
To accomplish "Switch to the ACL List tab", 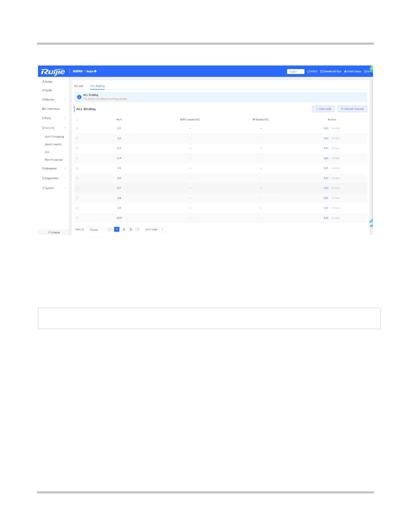I will (79, 86).
